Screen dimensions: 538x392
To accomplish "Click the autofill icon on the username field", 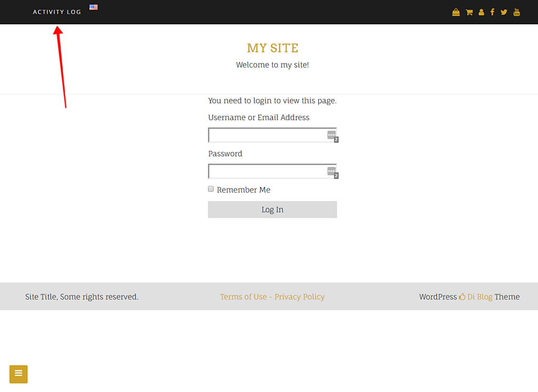I will [x=332, y=135].
